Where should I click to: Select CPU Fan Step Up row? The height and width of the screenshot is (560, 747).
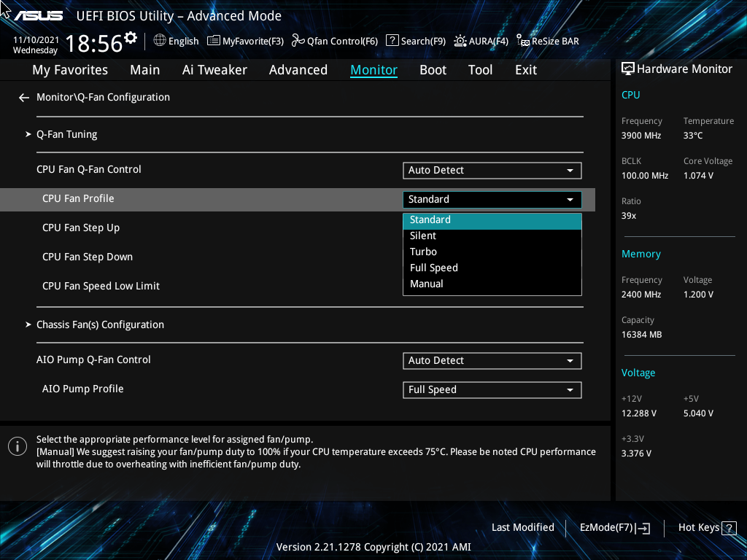point(81,228)
